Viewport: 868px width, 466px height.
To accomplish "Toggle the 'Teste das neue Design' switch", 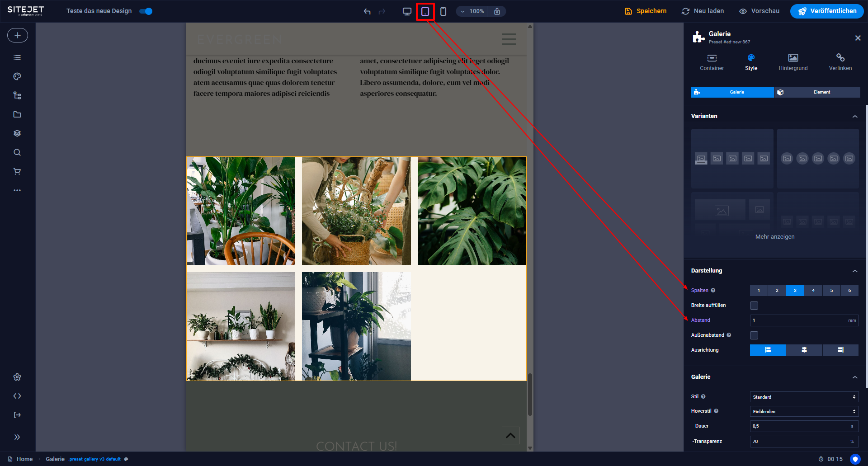I will pyautogui.click(x=146, y=11).
